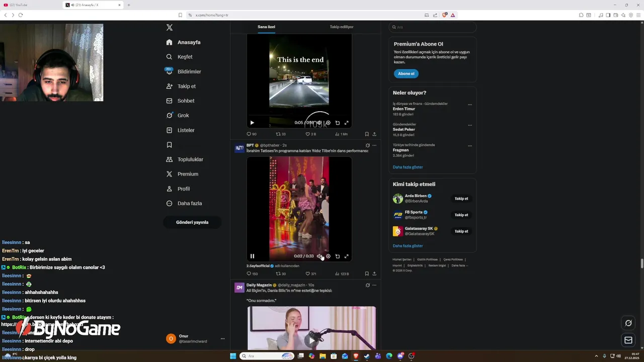Screen dimensions: 644x362
Task: Open options for Erden Timur trend
Action: 470,105
